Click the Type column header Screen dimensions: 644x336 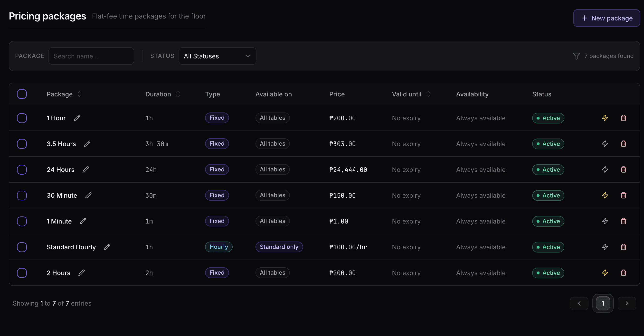pos(212,94)
